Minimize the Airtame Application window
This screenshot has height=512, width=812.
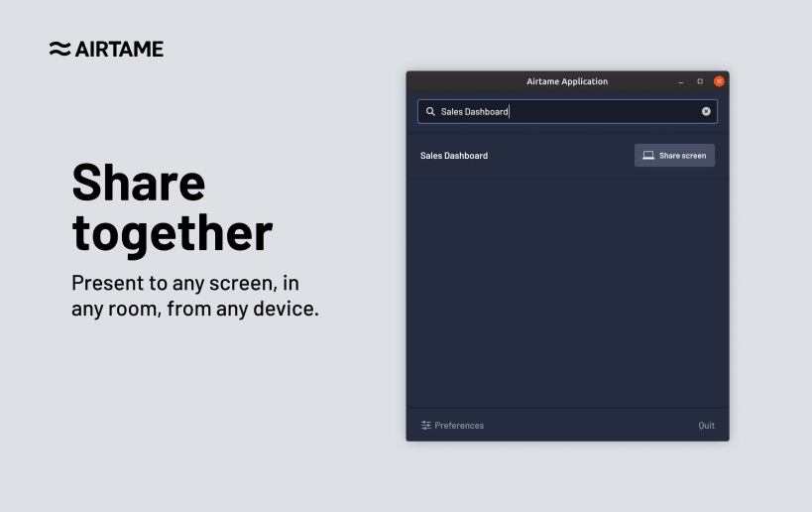[x=681, y=81]
